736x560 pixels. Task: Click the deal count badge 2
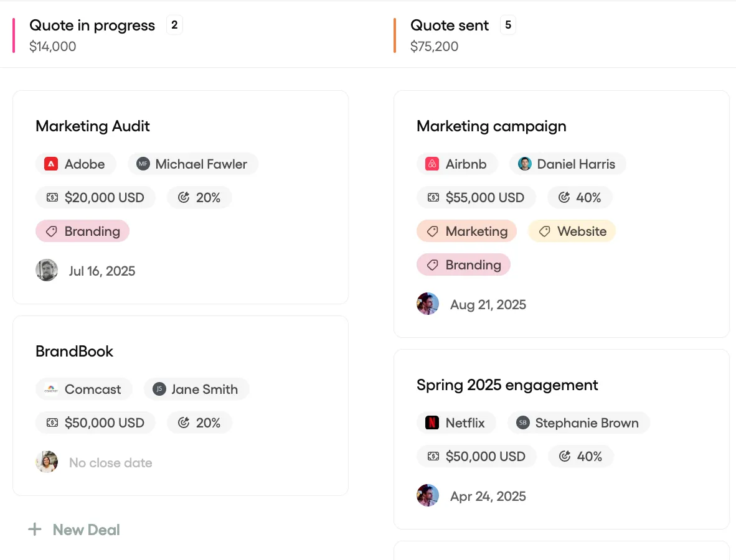click(x=174, y=25)
